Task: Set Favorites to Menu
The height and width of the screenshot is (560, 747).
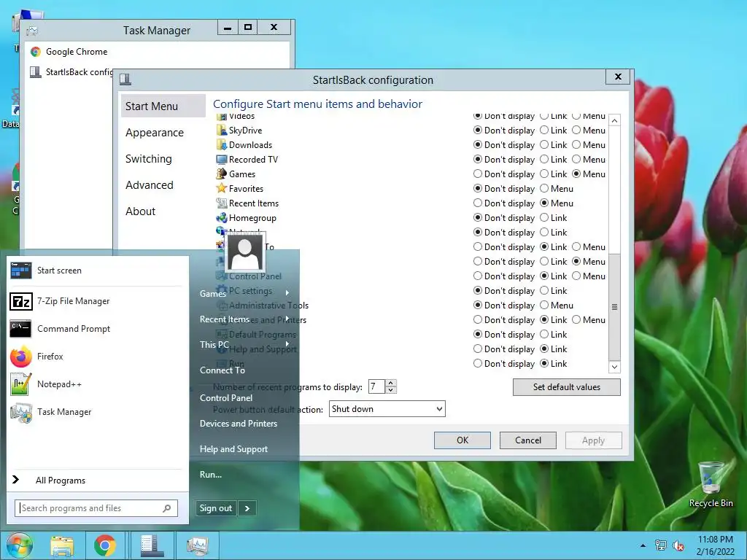Action: (544, 189)
